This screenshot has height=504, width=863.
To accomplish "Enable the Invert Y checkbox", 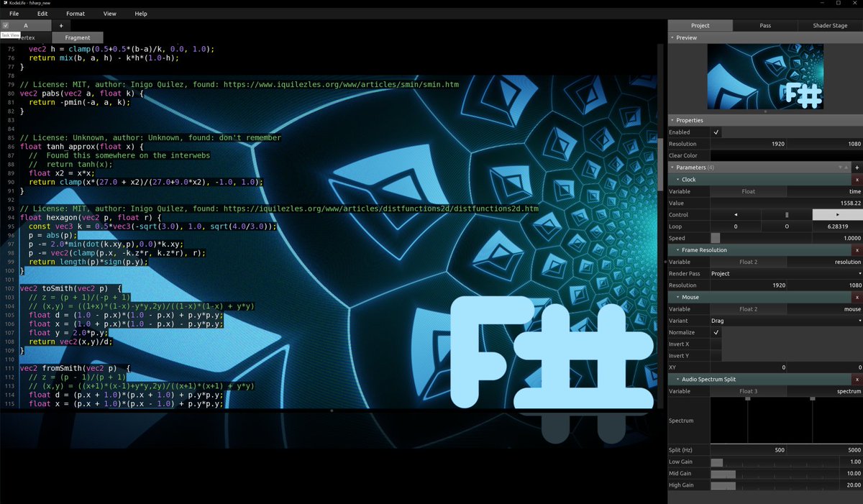I will pyautogui.click(x=716, y=356).
